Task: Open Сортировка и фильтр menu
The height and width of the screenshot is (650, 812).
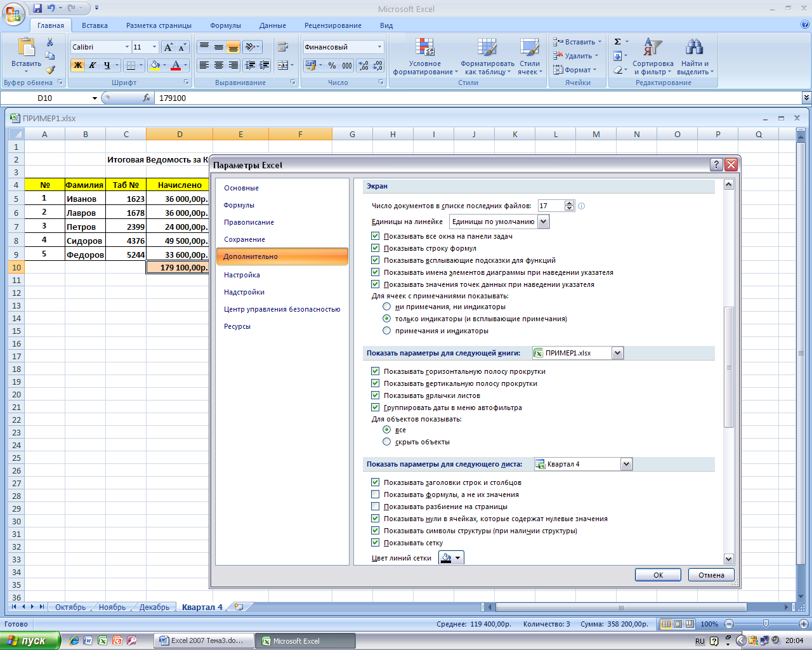Action: tap(653, 56)
